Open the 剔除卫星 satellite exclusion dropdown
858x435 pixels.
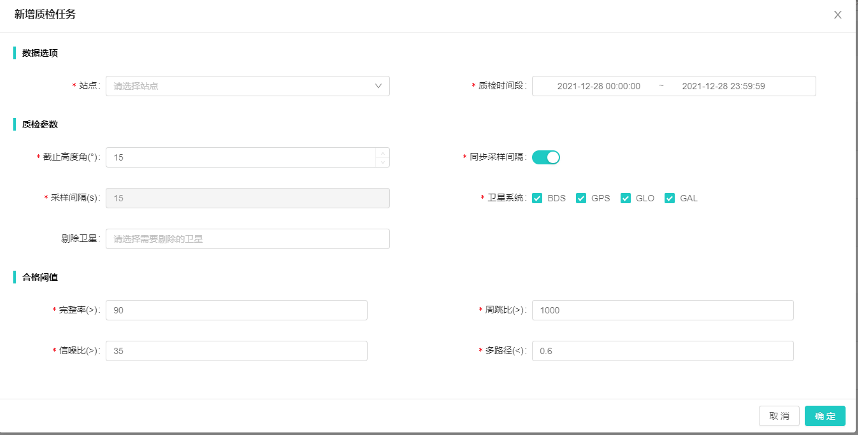coord(247,239)
